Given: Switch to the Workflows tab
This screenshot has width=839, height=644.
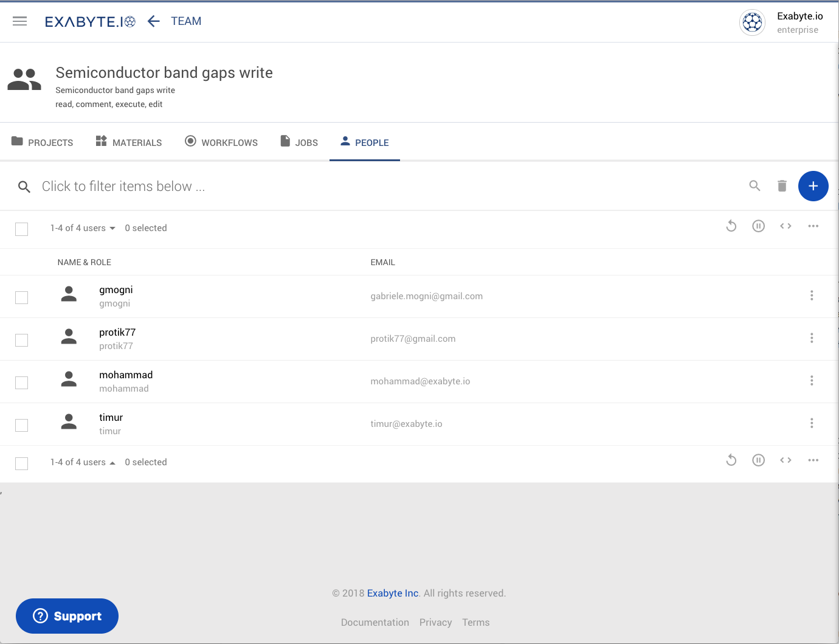Looking at the screenshot, I should click(221, 142).
